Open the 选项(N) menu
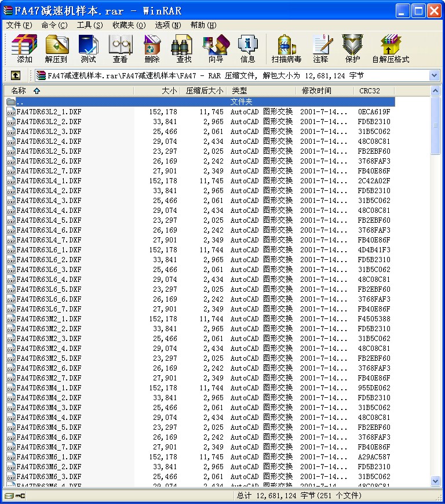445x504 pixels. (x=168, y=25)
